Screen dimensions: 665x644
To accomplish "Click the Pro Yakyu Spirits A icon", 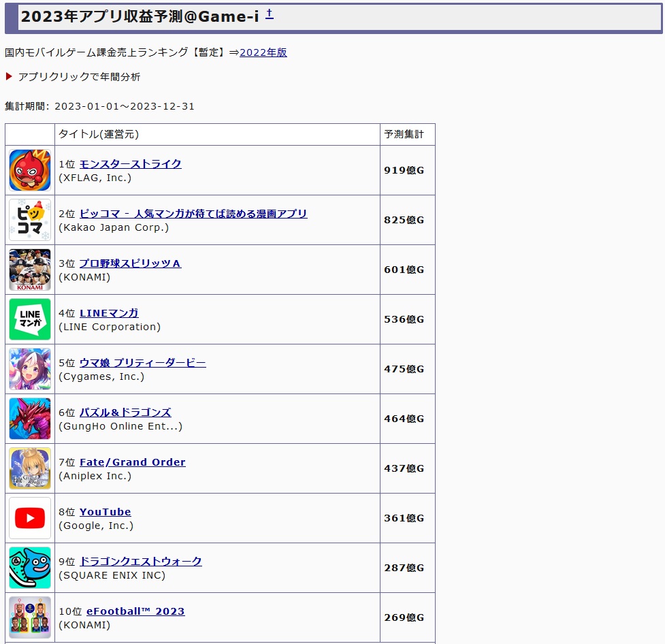I will [x=30, y=270].
